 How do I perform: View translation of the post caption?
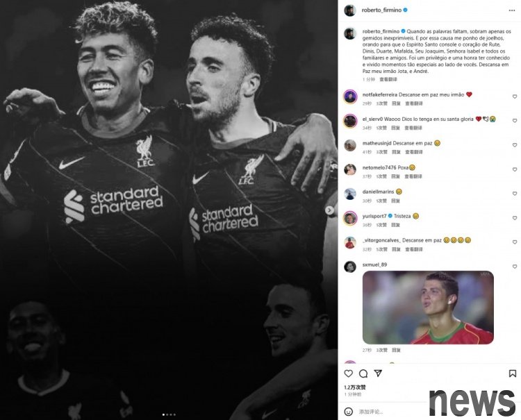(x=388, y=79)
